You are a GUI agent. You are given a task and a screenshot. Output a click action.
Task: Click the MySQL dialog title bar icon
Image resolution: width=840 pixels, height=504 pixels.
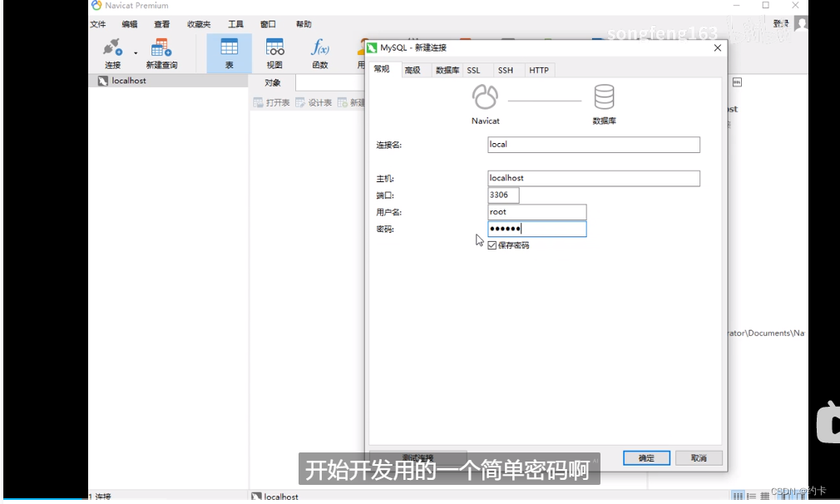(373, 47)
